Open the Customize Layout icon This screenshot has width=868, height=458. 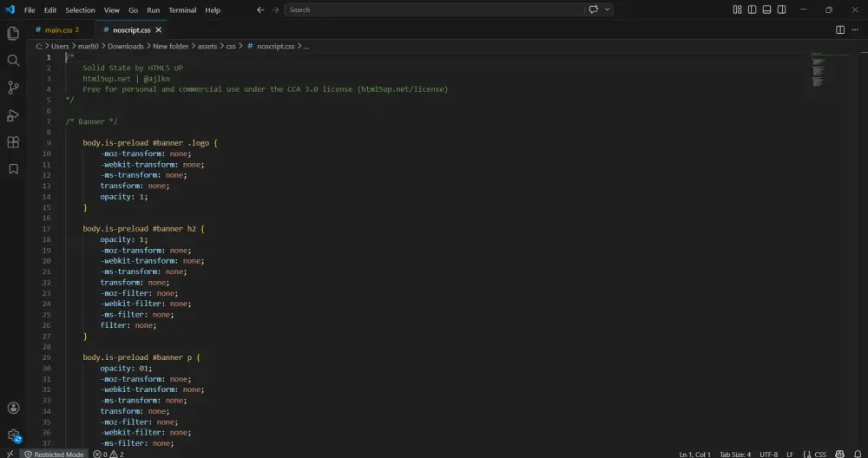click(737, 10)
